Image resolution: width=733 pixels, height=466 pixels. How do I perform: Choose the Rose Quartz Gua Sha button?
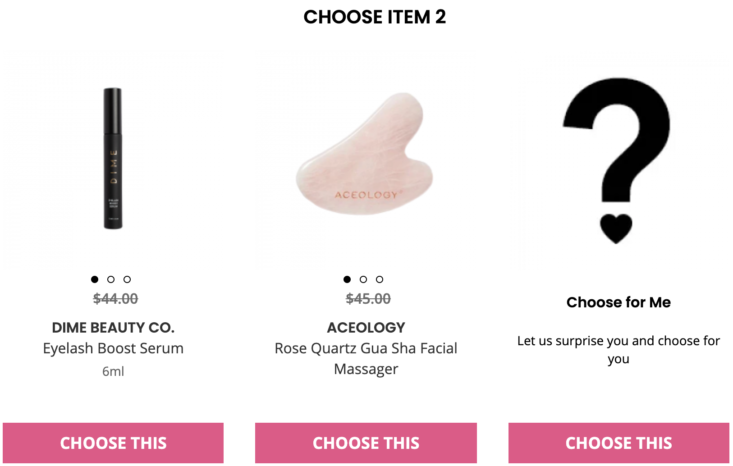point(366,443)
